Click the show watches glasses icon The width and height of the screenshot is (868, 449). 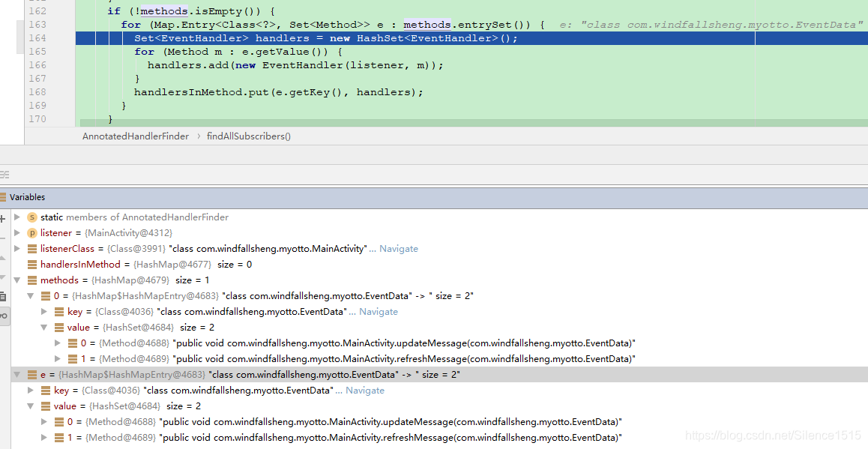tap(3, 316)
